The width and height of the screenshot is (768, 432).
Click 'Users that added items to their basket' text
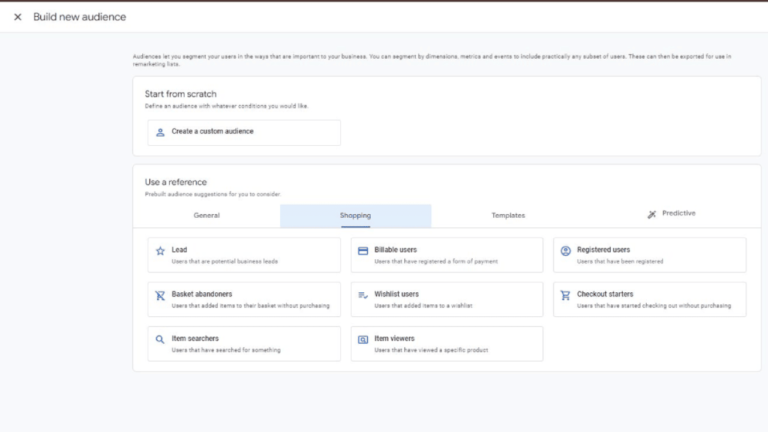[251, 306]
